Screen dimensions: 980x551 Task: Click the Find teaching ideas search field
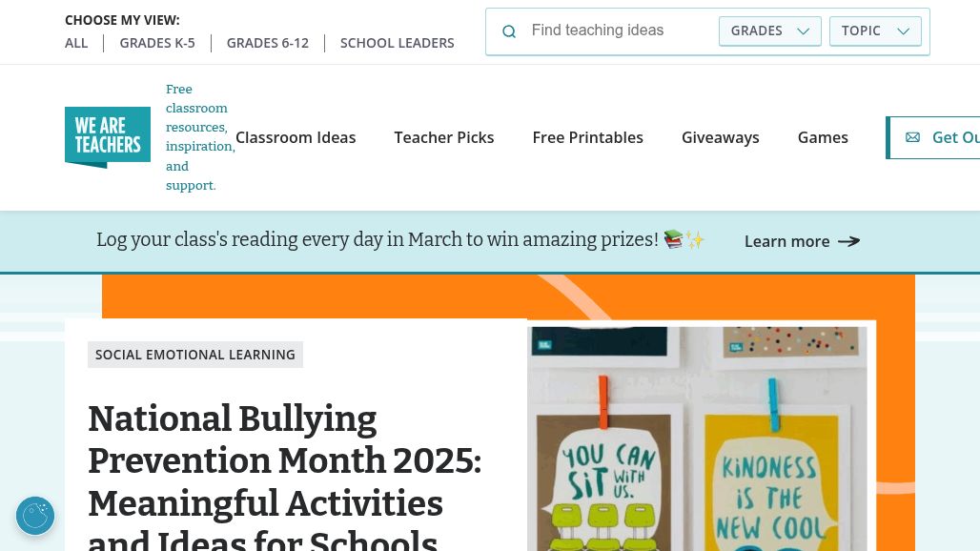coord(620,31)
